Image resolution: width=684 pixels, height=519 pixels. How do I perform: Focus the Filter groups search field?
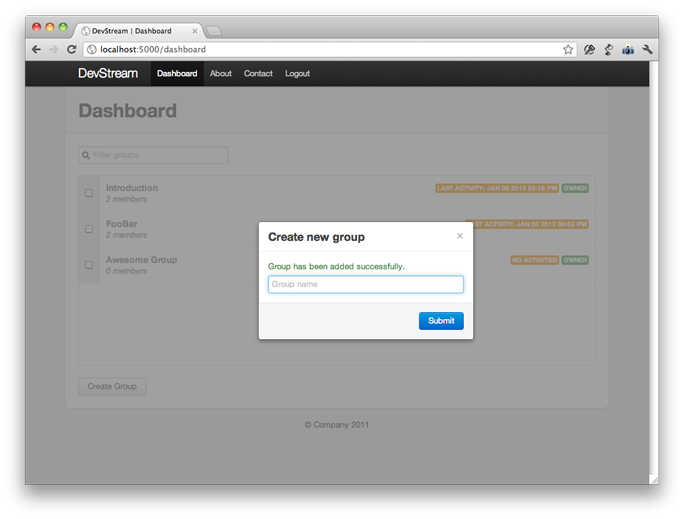point(153,155)
